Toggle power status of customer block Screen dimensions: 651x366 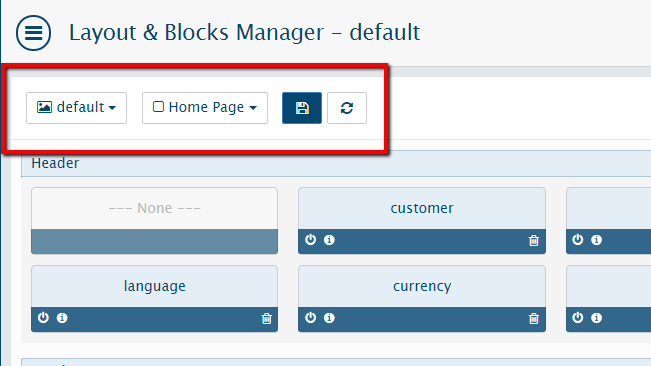(x=311, y=239)
